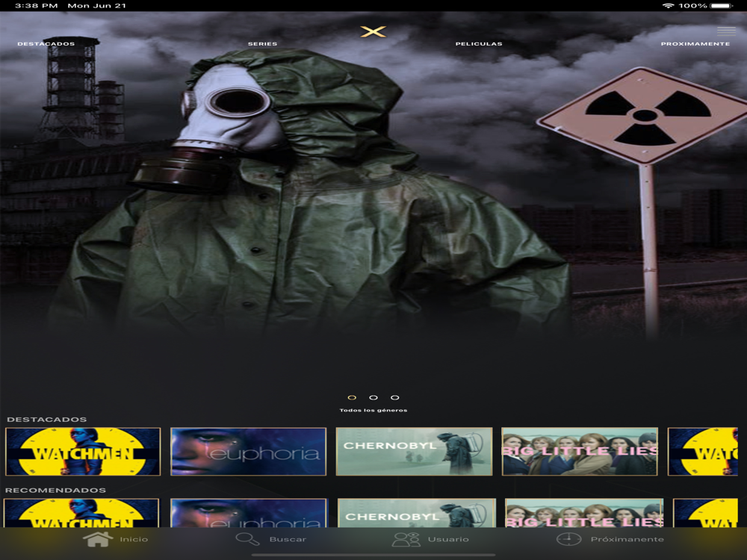747x560 pixels.
Task: Tap the battery status icon
Action: coord(722,6)
